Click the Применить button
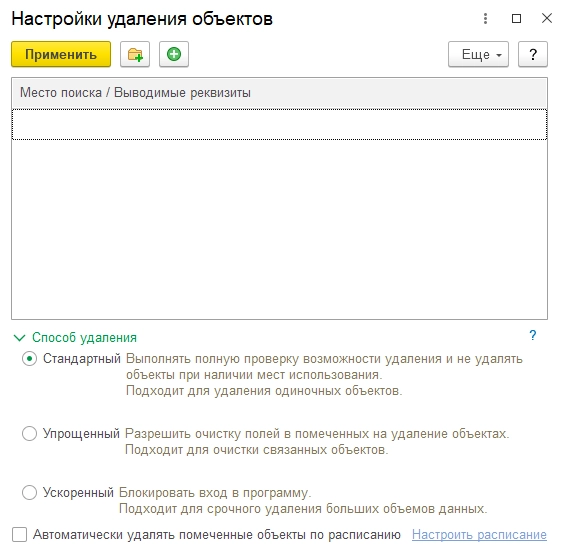The height and width of the screenshot is (553, 564). click(61, 54)
